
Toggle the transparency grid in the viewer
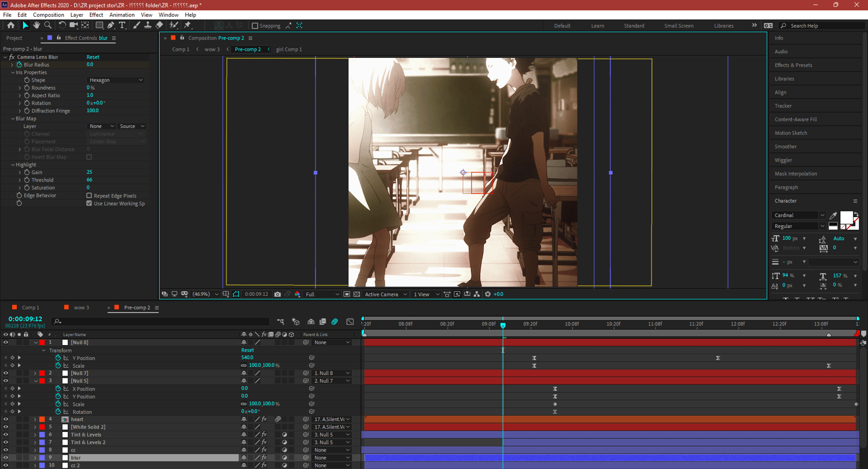click(356, 294)
